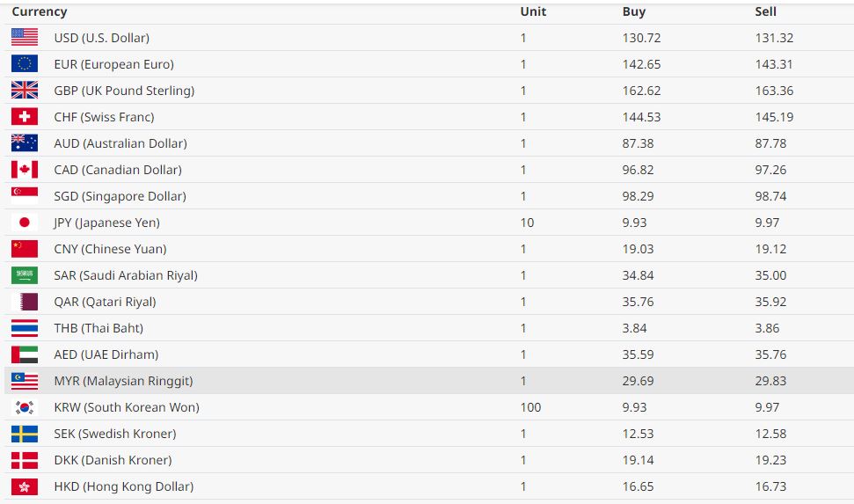
Task: Click the Thai Baht sell rate 3.86
Action: pos(767,328)
